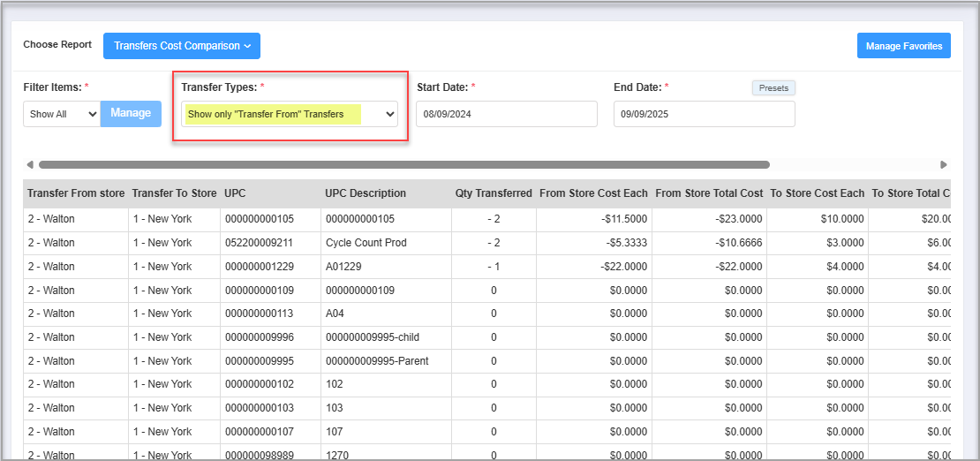Click the Start Date input field
The width and height of the screenshot is (980, 461).
point(506,114)
